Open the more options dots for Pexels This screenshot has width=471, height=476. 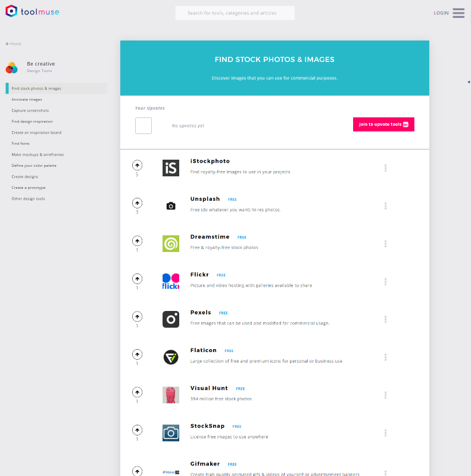pyautogui.click(x=385, y=319)
